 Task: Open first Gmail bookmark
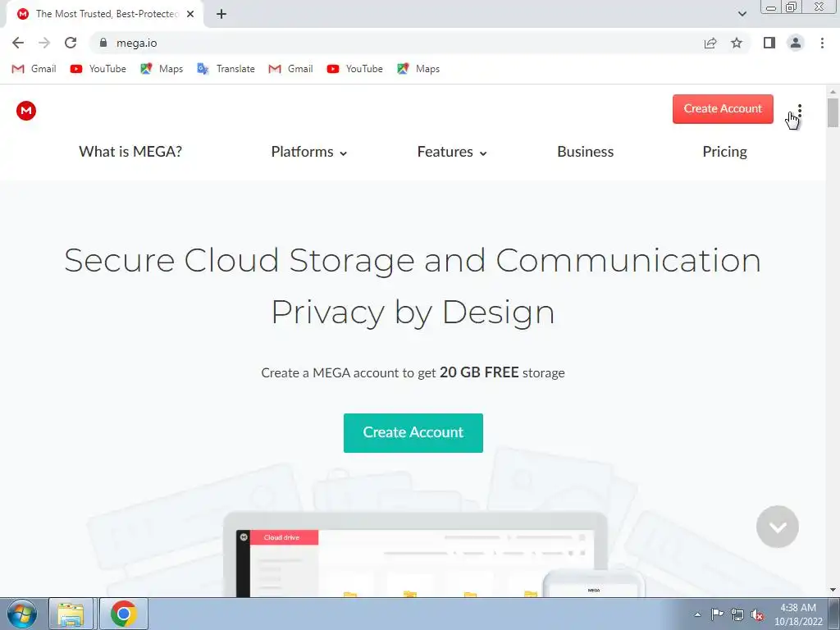[x=34, y=69]
